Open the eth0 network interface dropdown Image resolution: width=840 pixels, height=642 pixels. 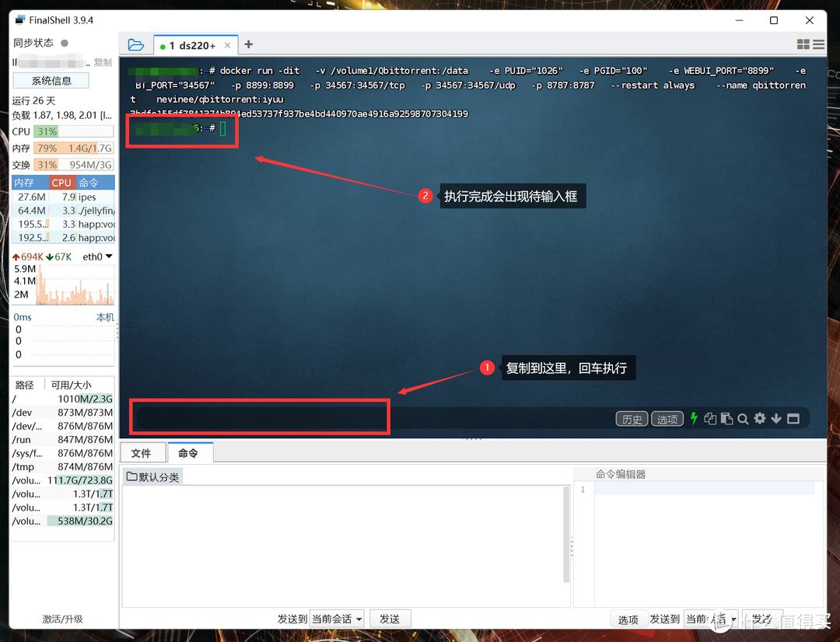(x=97, y=257)
